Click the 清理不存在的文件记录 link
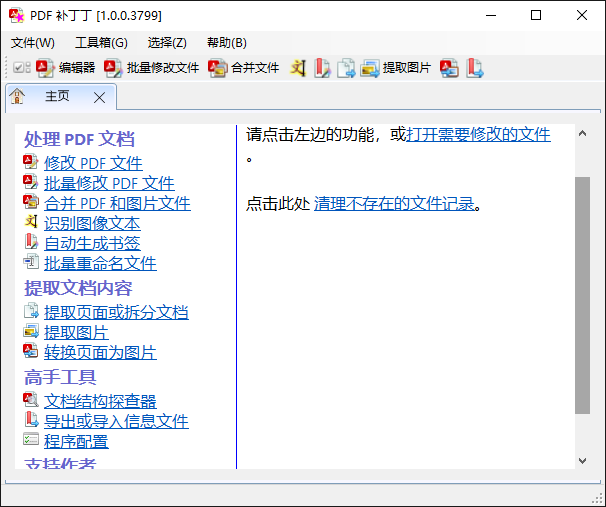 (x=394, y=204)
